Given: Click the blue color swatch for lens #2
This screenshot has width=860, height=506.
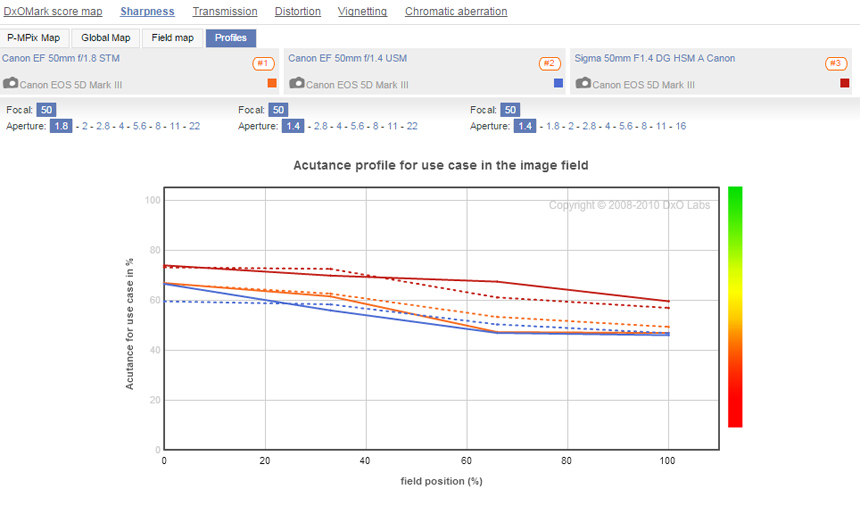Looking at the screenshot, I should tap(558, 83).
